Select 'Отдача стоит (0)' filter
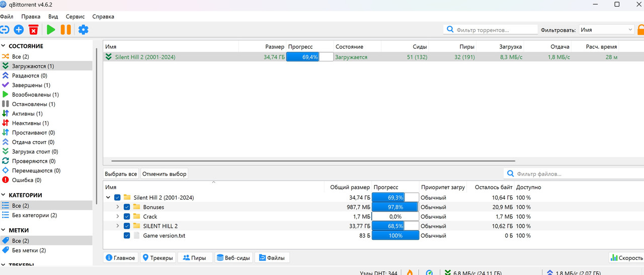The width and height of the screenshot is (644, 275). [x=46, y=142]
